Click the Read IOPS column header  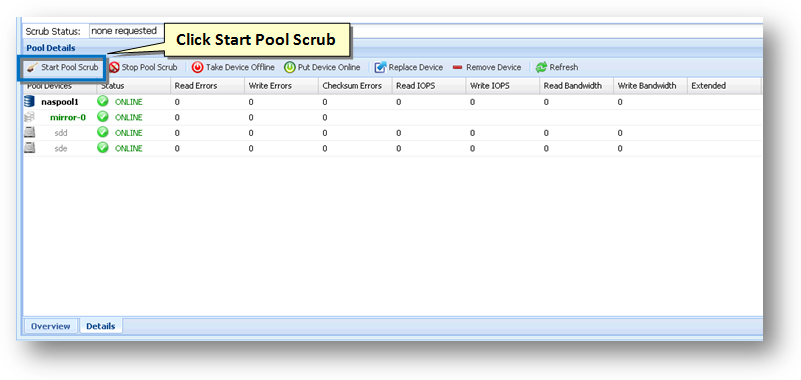(429, 86)
